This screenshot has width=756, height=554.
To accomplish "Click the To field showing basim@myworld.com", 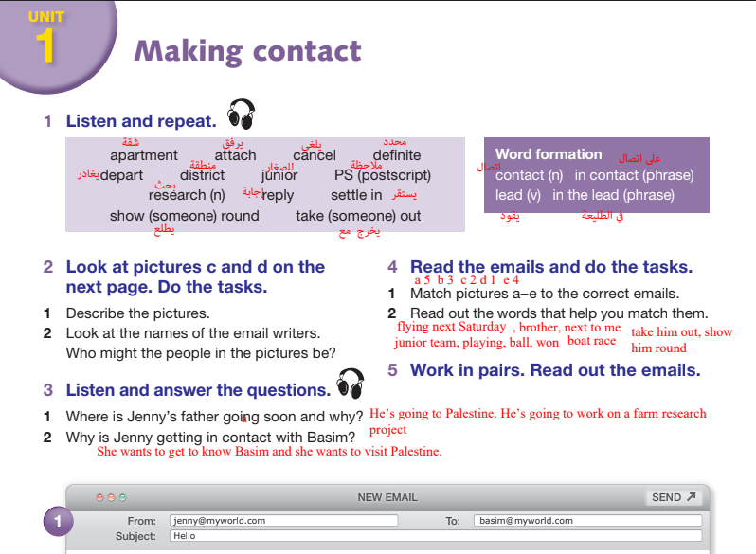I will pyautogui.click(x=587, y=521).
